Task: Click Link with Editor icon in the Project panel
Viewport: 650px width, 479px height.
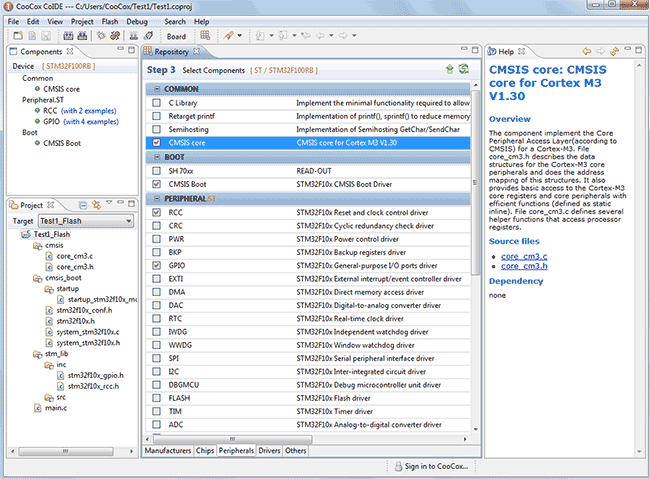Action: tap(97, 205)
